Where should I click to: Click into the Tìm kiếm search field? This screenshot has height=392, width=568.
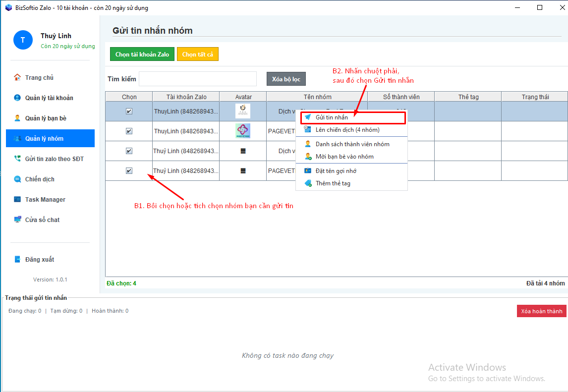click(x=198, y=79)
